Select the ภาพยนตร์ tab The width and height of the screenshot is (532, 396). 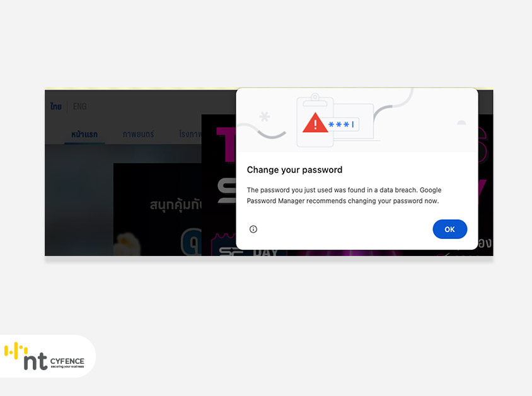point(138,134)
